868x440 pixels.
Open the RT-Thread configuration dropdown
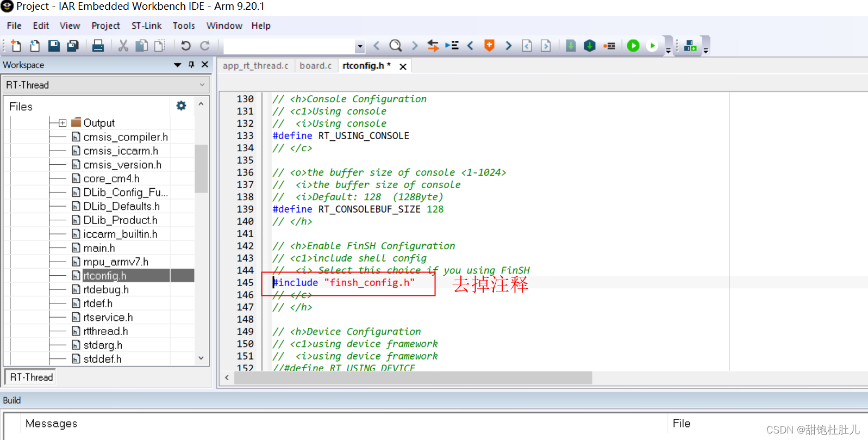tap(107, 85)
